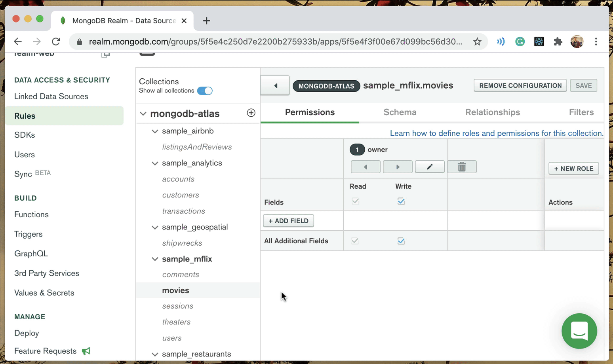The image size is (613, 364).
Task: Click the + ADD FIELD button
Action: (x=288, y=221)
